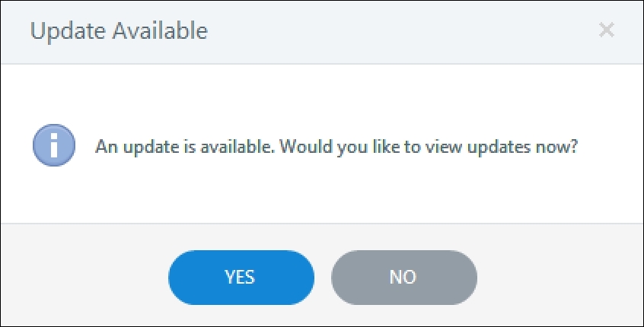
Task: Choose YES in the dialog footer
Action: pos(241,278)
